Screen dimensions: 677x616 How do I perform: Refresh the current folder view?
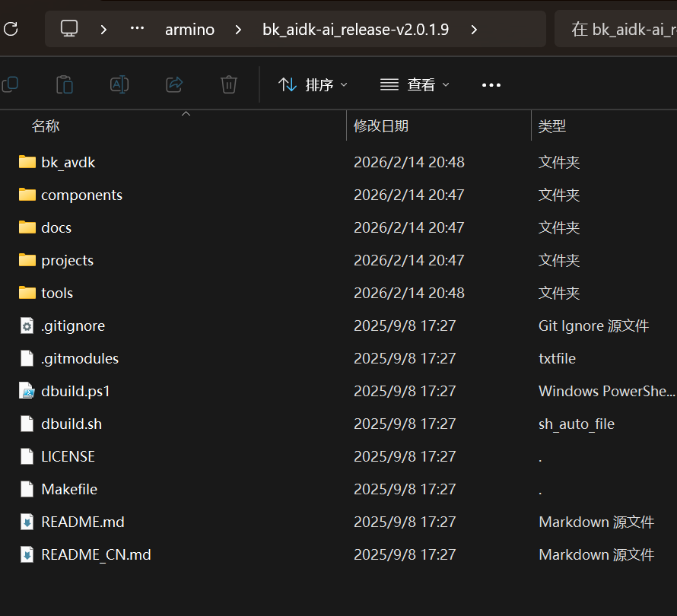[11, 29]
